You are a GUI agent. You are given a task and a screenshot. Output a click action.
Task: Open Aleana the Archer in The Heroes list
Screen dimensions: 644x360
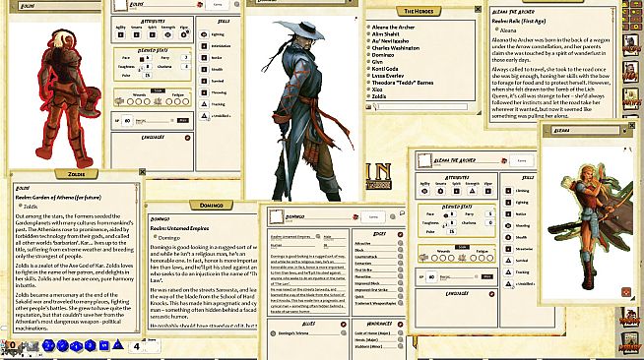click(393, 28)
